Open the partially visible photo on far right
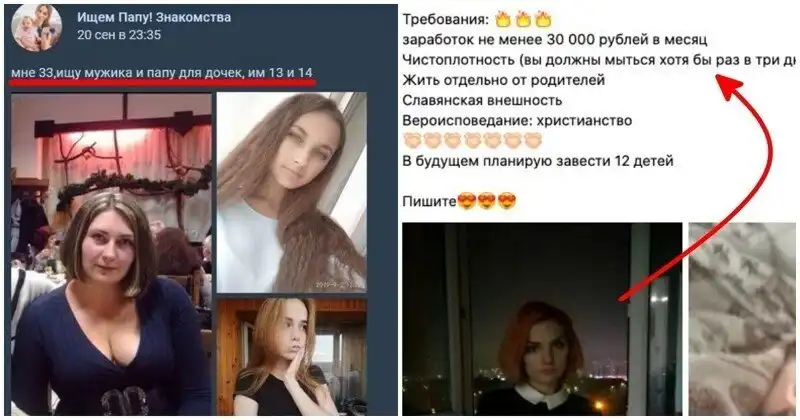800x420 pixels. pyautogui.click(x=742, y=319)
